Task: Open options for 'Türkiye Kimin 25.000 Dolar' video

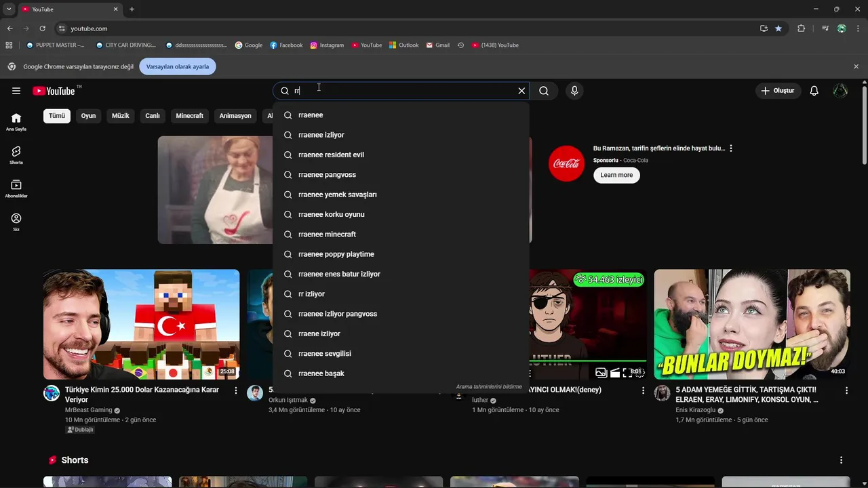Action: (x=236, y=390)
